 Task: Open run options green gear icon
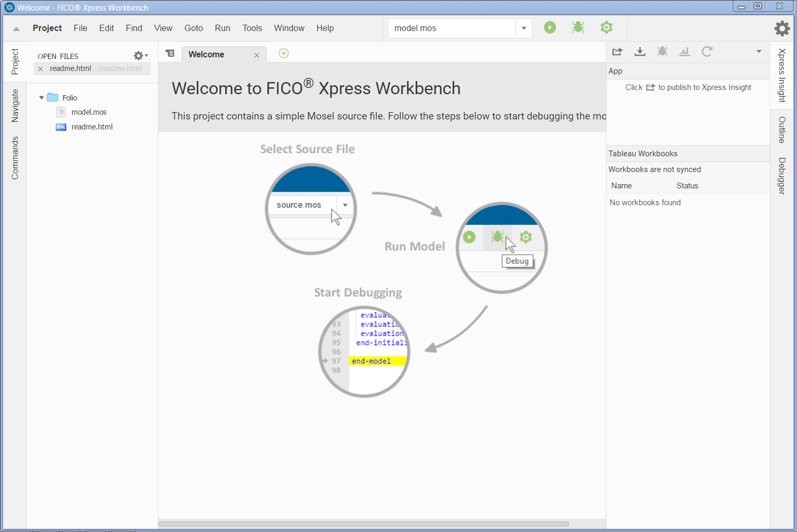(x=607, y=27)
